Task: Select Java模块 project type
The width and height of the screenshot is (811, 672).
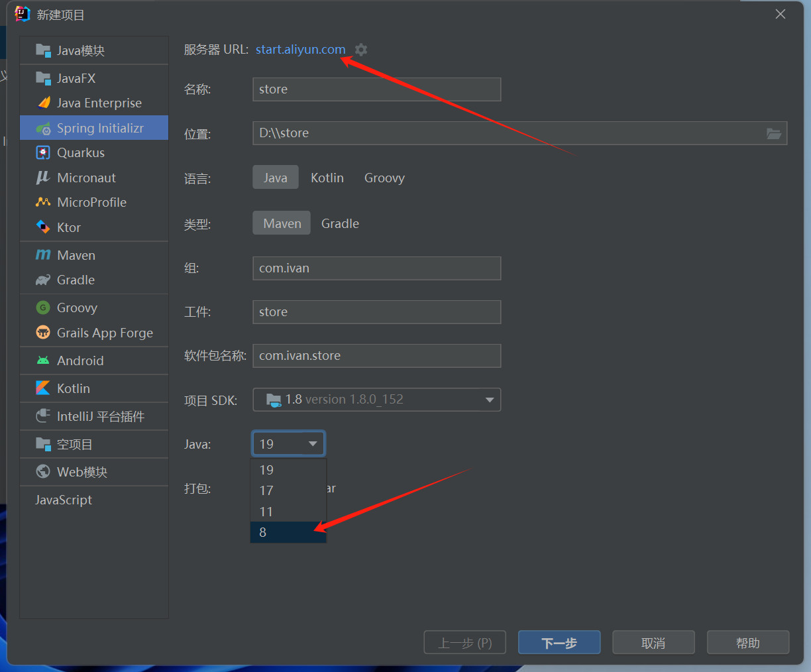Action: click(94, 50)
